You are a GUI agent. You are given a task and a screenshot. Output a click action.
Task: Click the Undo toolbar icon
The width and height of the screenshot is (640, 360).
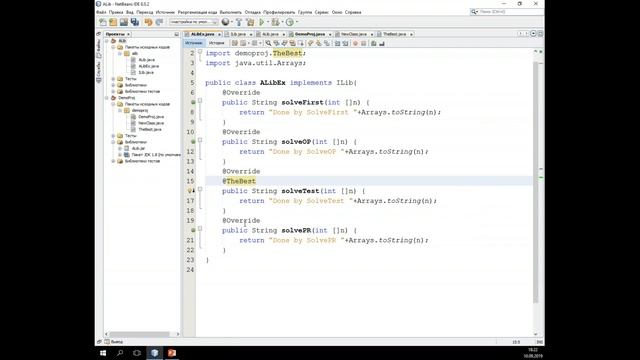click(149, 22)
